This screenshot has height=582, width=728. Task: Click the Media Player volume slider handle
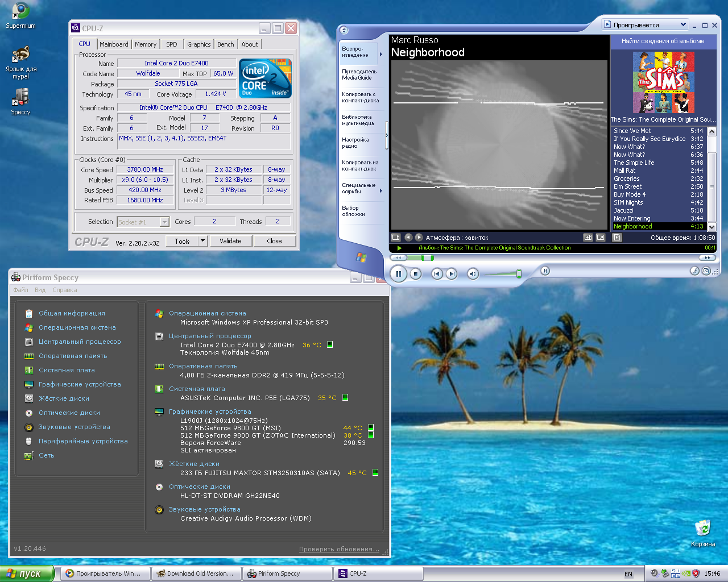pyautogui.click(x=519, y=274)
